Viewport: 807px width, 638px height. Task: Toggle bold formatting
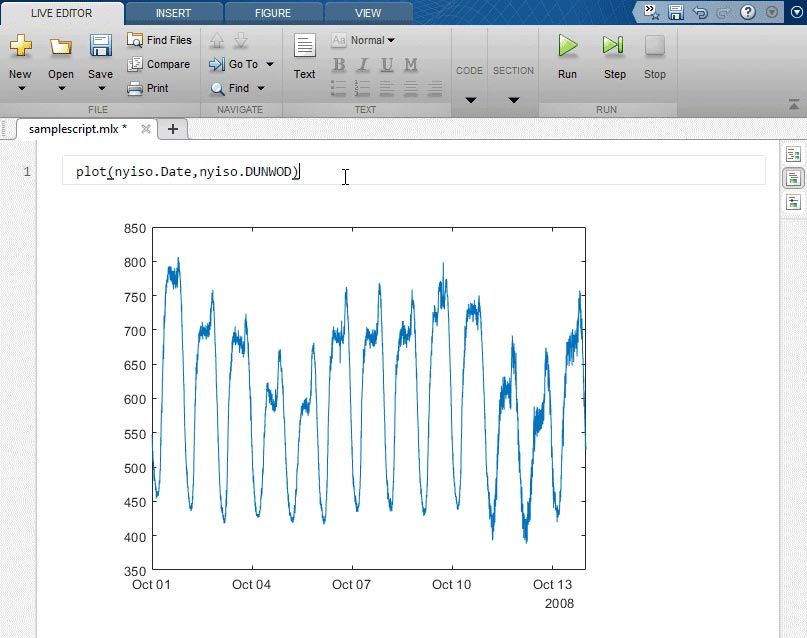tap(338, 64)
